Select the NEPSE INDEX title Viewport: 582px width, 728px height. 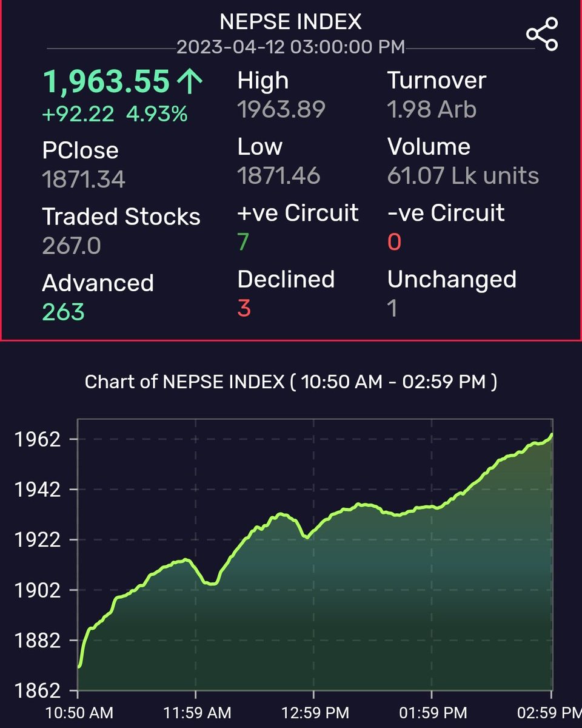(290, 22)
